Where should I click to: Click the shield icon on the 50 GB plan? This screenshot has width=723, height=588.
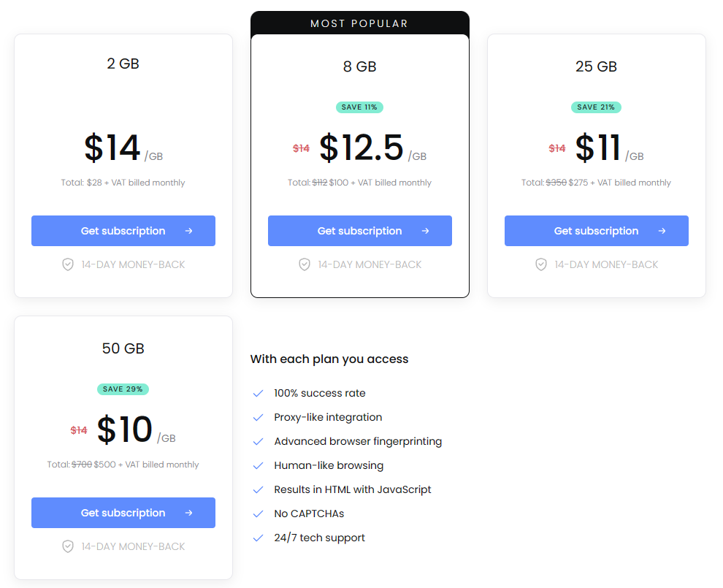68,546
